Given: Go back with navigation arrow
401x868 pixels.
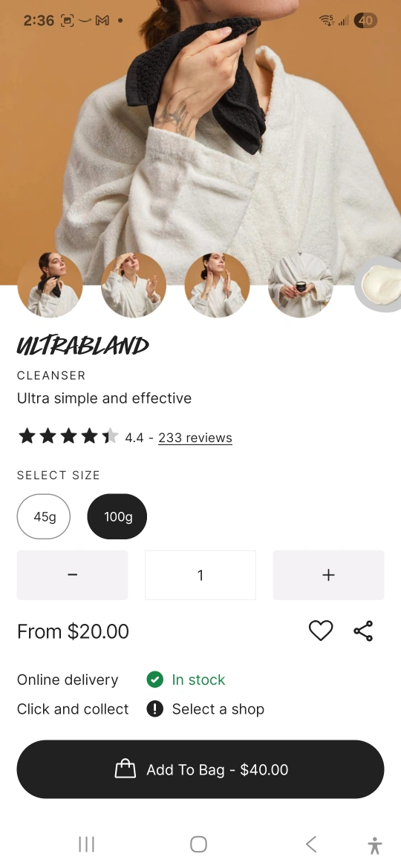Looking at the screenshot, I should pyautogui.click(x=311, y=844).
